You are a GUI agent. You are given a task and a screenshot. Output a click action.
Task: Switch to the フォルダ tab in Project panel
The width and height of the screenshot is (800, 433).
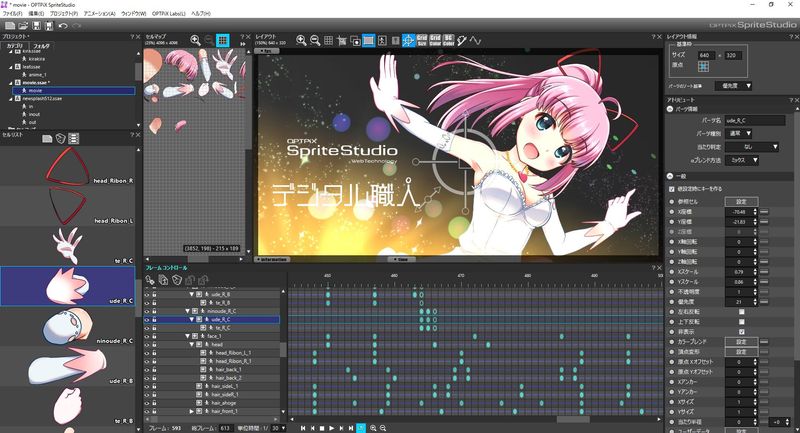click(41, 46)
